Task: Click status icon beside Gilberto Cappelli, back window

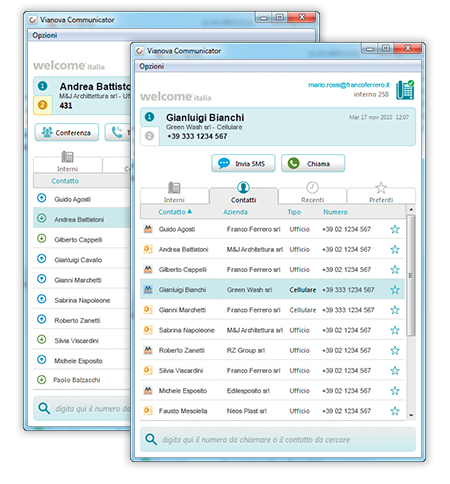Action: coord(42,239)
